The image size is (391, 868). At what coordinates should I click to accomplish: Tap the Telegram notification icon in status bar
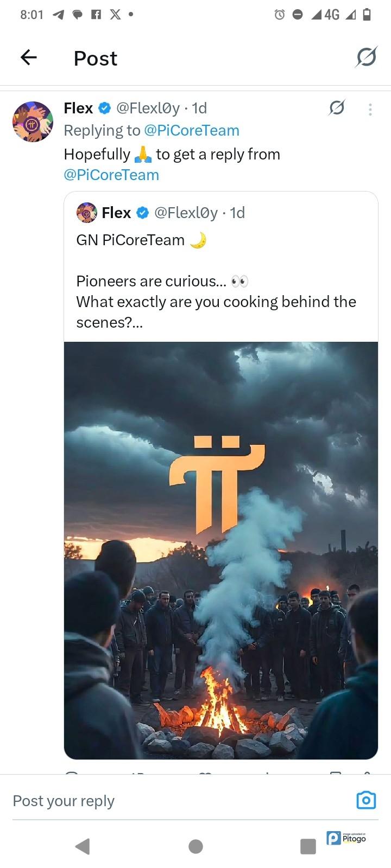[x=58, y=15]
